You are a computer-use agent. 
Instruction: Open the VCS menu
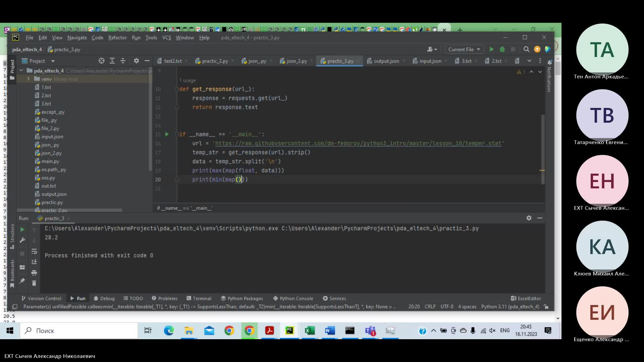point(166,38)
